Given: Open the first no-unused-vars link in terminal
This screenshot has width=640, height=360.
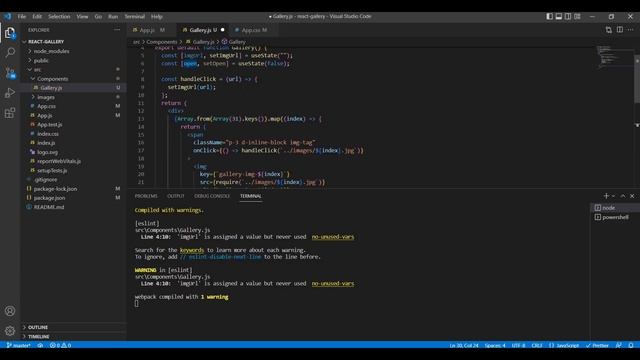Looking at the screenshot, I should coord(333,237).
